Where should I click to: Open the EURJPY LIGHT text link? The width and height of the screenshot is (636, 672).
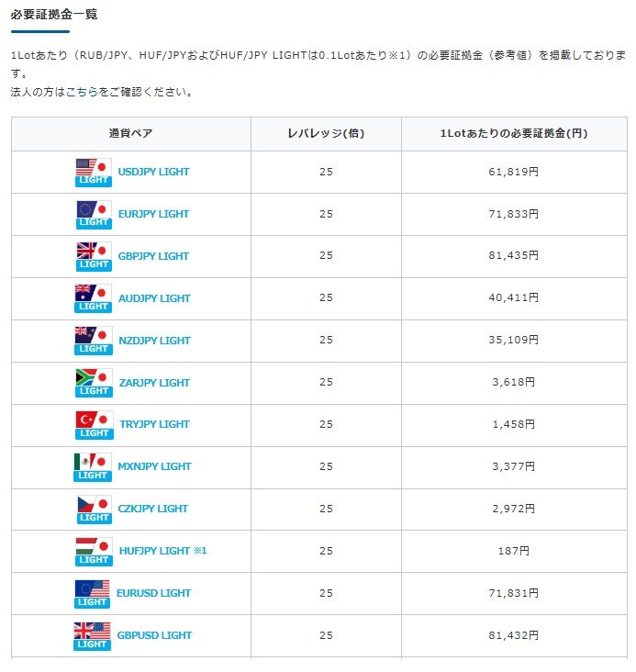point(154,214)
